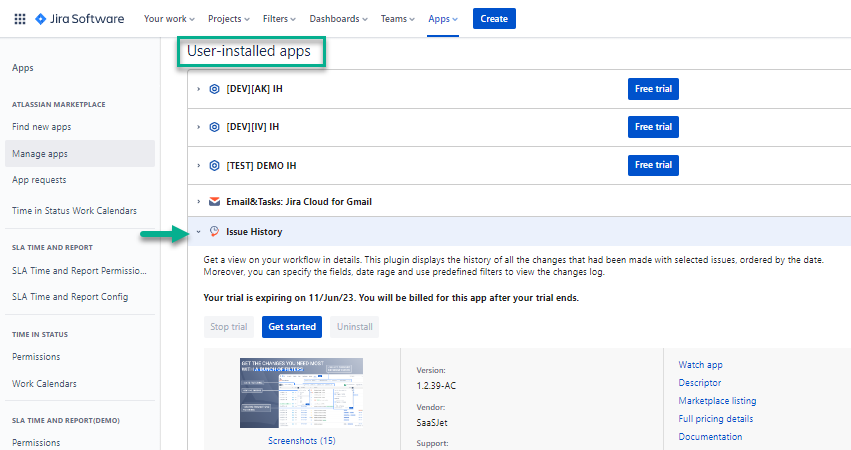851x450 pixels.
Task: Select Find new apps in sidebar
Action: (41, 127)
